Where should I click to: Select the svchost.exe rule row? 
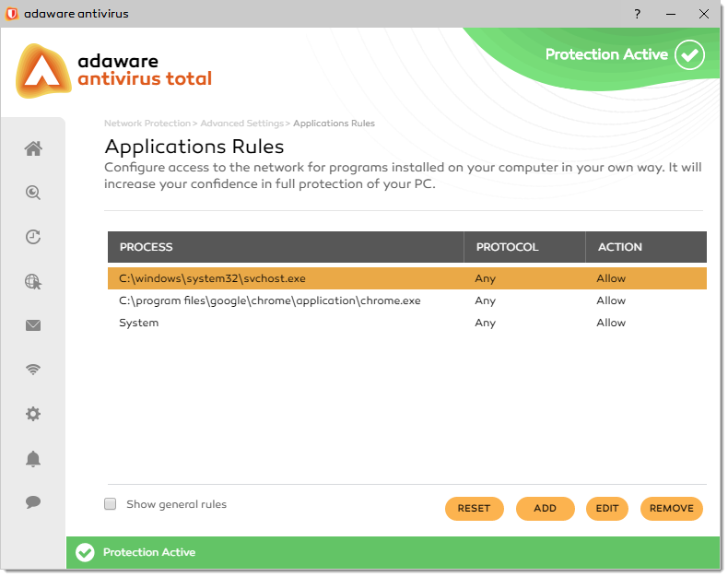(407, 278)
